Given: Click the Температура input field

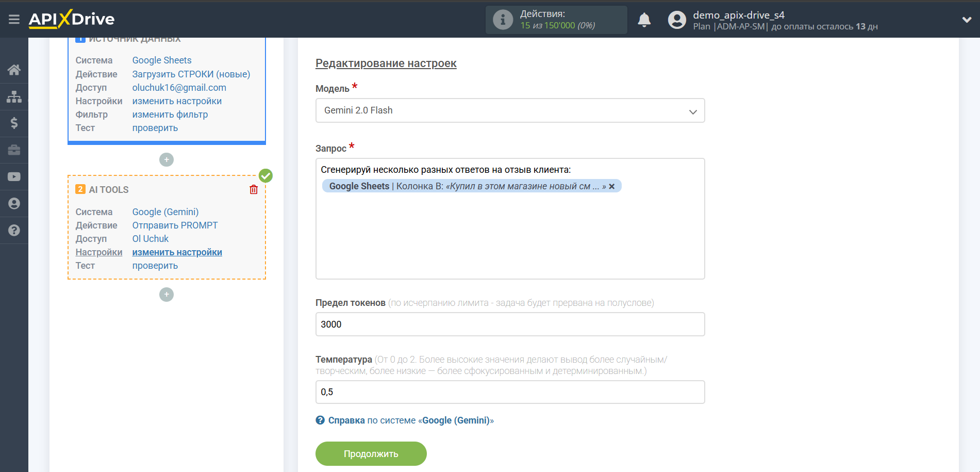Looking at the screenshot, I should click(x=510, y=392).
